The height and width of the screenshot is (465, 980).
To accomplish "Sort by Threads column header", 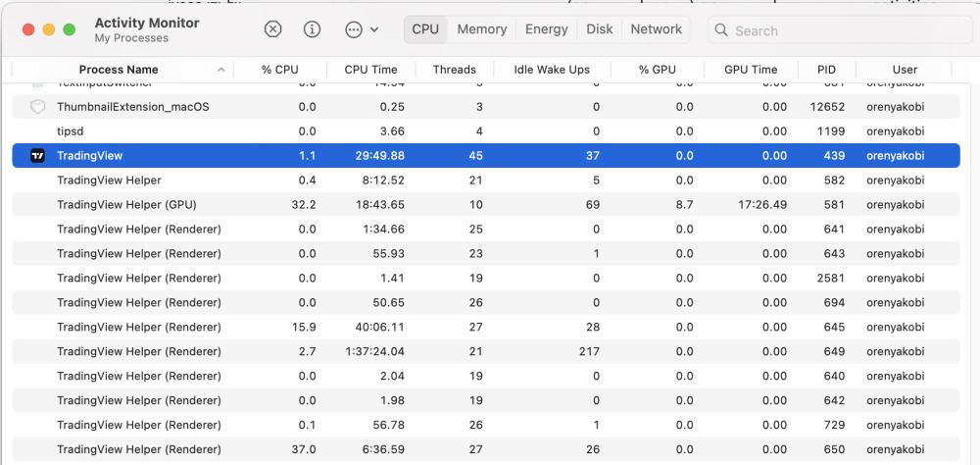I will click(x=455, y=70).
